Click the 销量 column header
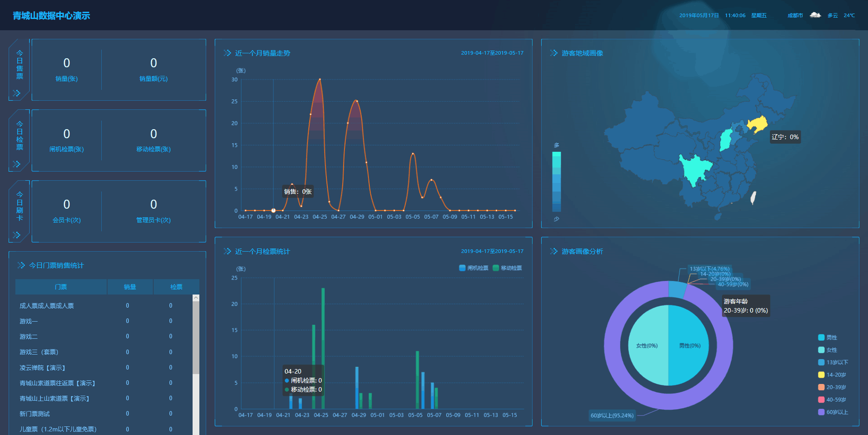This screenshot has height=435, width=868. [130, 287]
